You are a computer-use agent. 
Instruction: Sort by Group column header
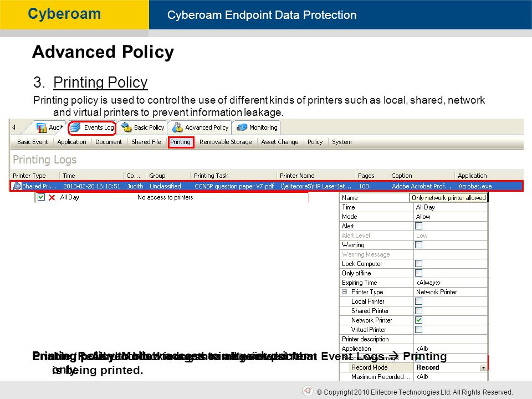click(x=168, y=176)
